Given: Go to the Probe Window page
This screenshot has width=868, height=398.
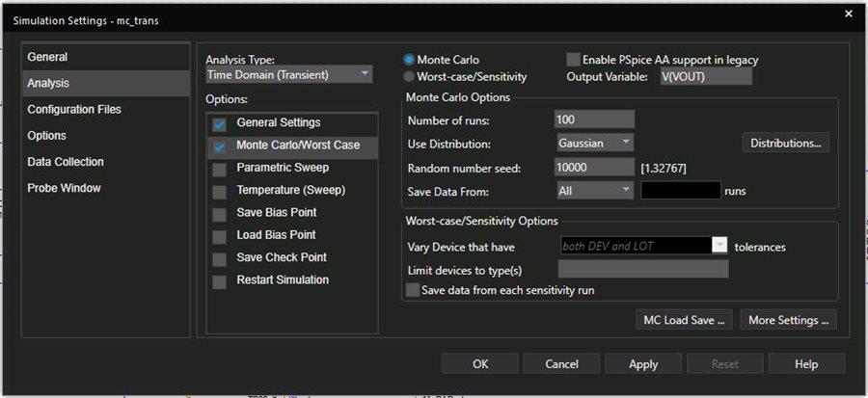Looking at the screenshot, I should pos(106,188).
